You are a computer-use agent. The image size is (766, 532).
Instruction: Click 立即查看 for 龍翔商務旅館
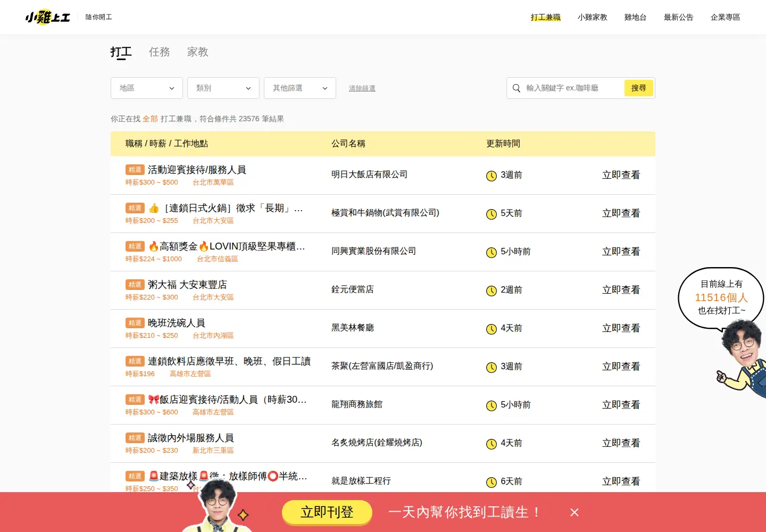click(x=621, y=405)
